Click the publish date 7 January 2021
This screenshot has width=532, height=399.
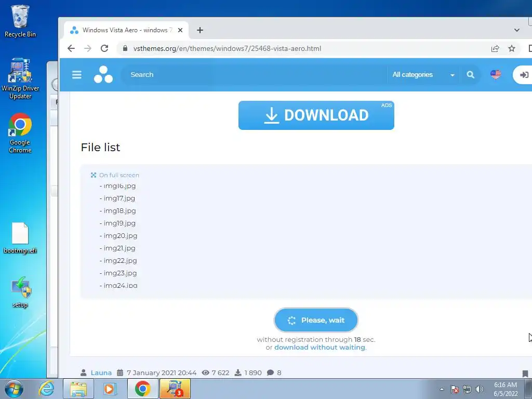coord(162,373)
